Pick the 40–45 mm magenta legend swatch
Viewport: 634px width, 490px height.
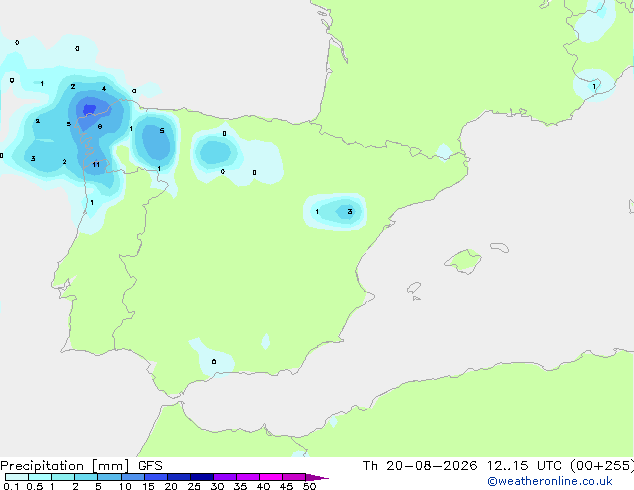click(271, 477)
